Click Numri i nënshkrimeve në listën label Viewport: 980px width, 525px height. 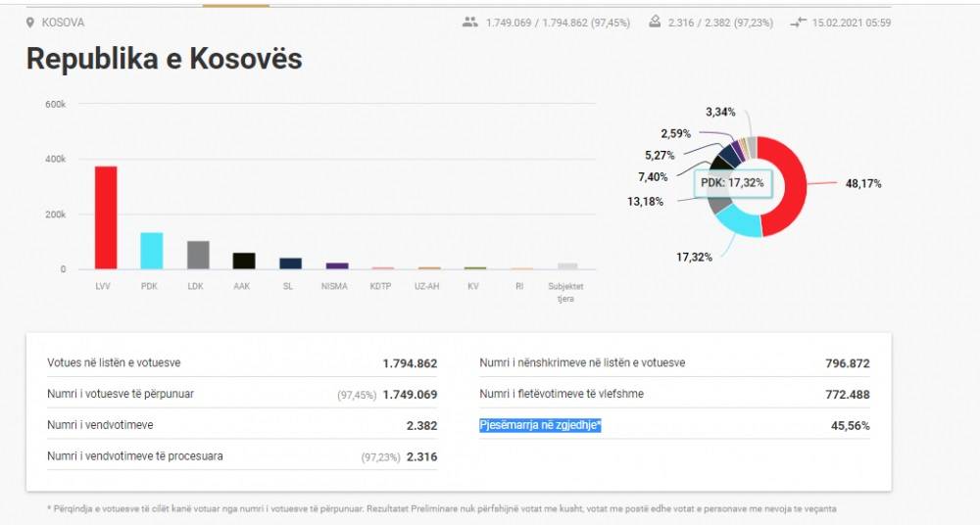point(582,362)
